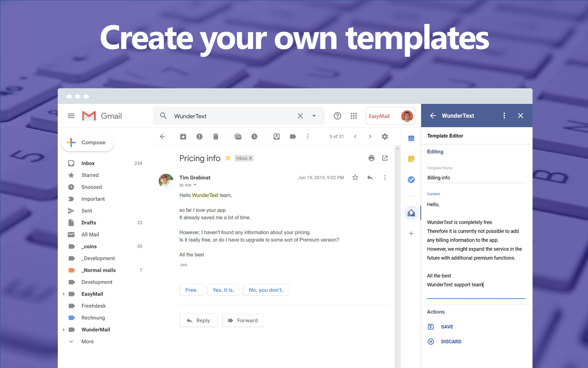Edit the Template Name field
Screen dimensions: 588x368
[x=476, y=177]
